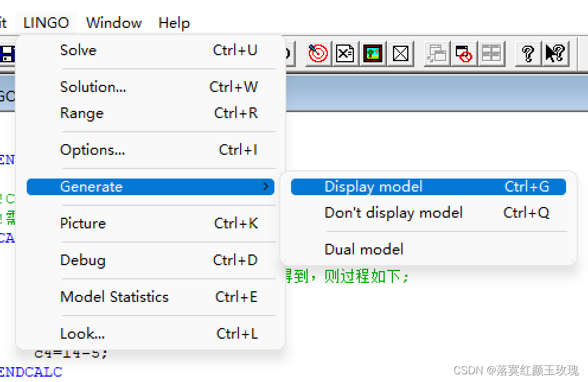The width and height of the screenshot is (588, 382).
Task: Choose Dual model submenu item
Action: point(428,250)
